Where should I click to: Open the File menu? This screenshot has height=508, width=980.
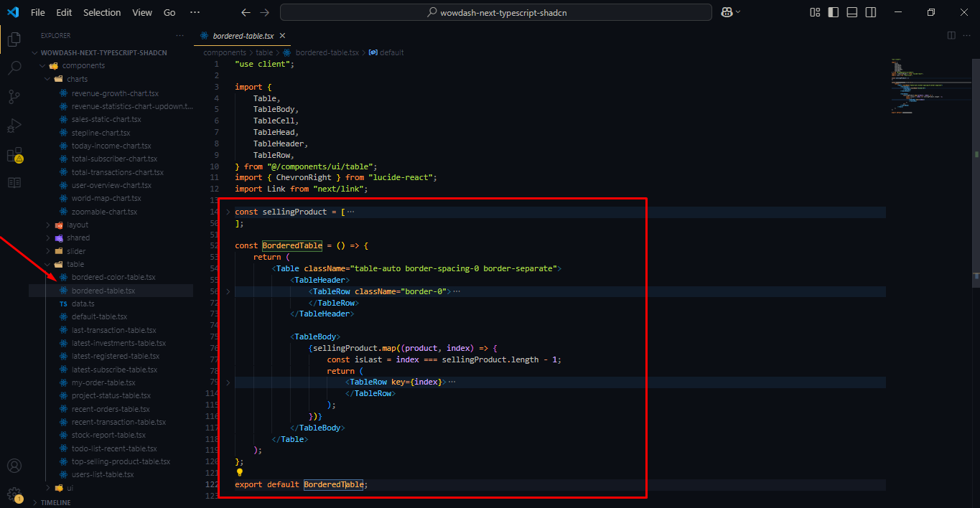37,12
